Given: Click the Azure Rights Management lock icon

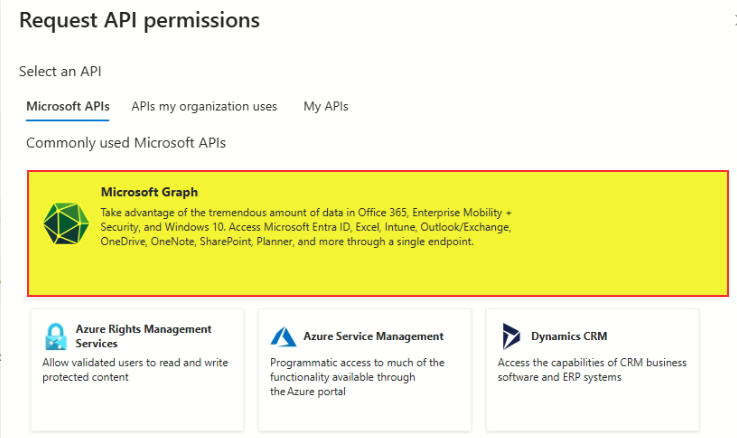Looking at the screenshot, I should [54, 335].
